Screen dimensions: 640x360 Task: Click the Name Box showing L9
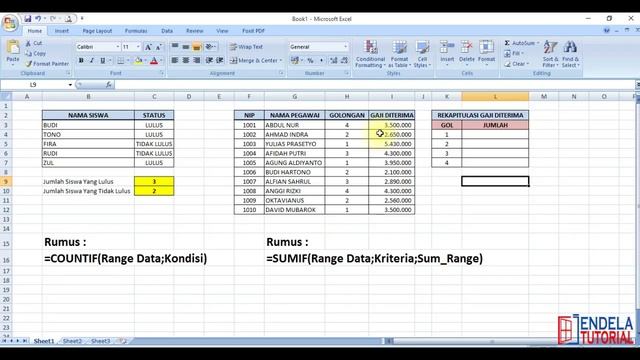coord(33,84)
